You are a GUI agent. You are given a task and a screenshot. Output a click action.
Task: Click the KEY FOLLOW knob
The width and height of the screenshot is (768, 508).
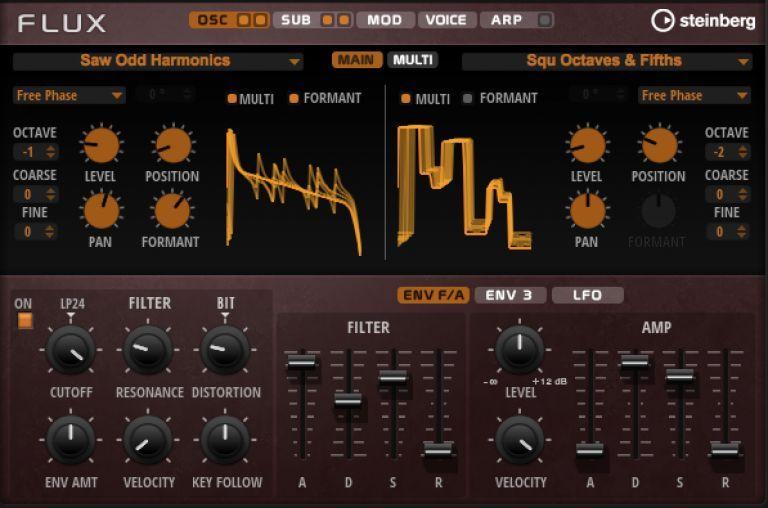pyautogui.click(x=225, y=440)
